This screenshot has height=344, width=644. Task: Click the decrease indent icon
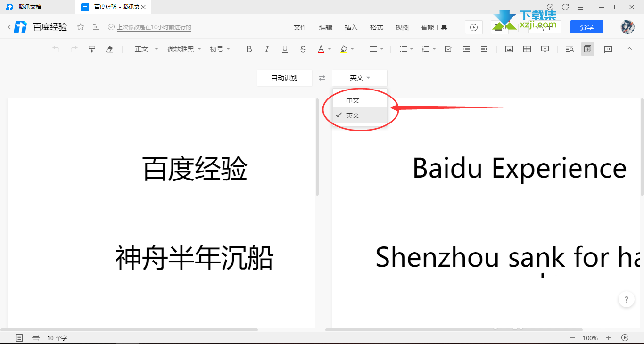(x=466, y=49)
